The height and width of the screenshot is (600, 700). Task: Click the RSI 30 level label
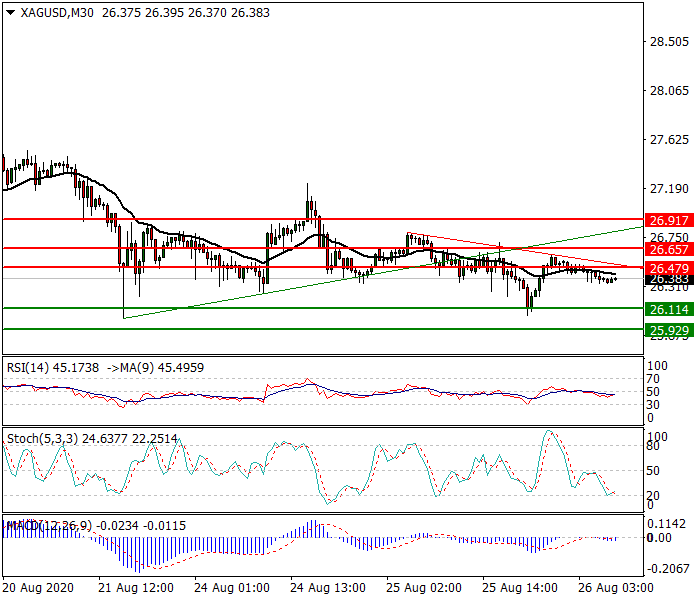(x=653, y=405)
